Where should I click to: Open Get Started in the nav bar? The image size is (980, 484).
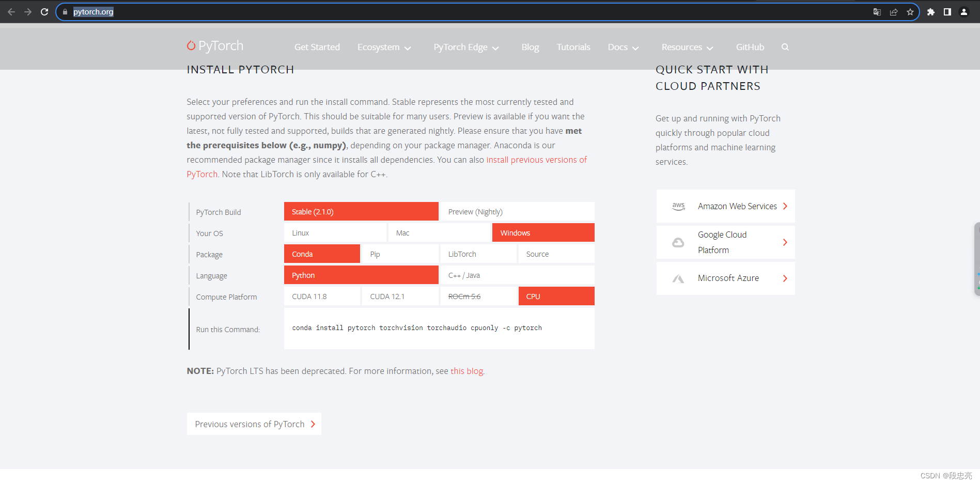pos(317,47)
